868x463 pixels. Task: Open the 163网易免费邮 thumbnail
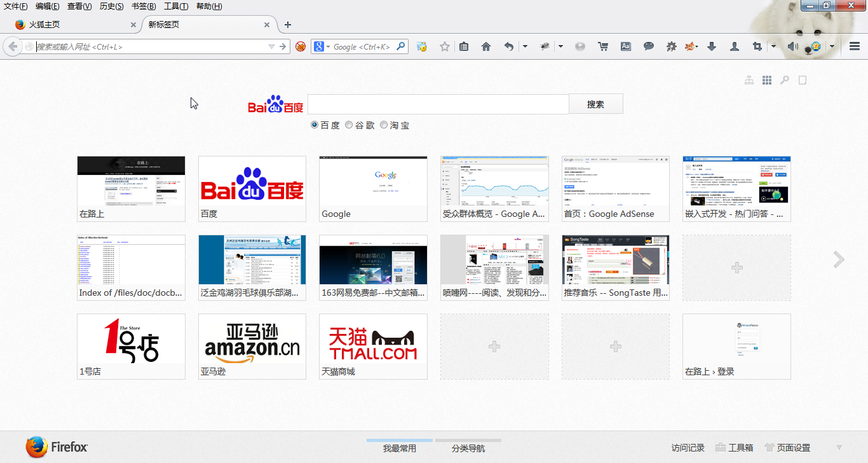pos(373,268)
